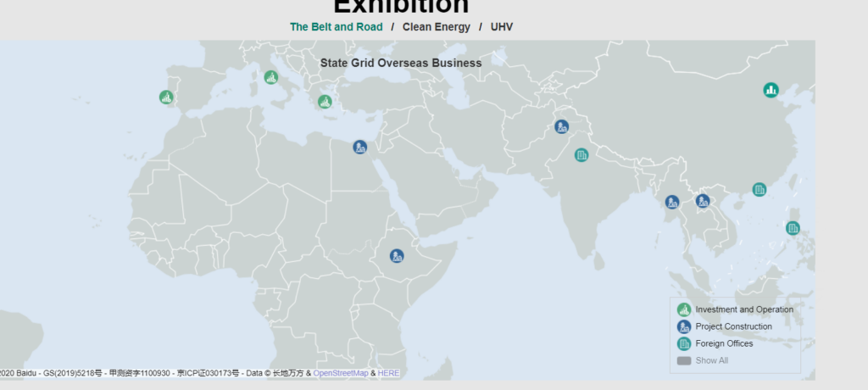This screenshot has height=390, width=868.
Task: Click the Project Construction marker in Laos
Action: pos(703,201)
